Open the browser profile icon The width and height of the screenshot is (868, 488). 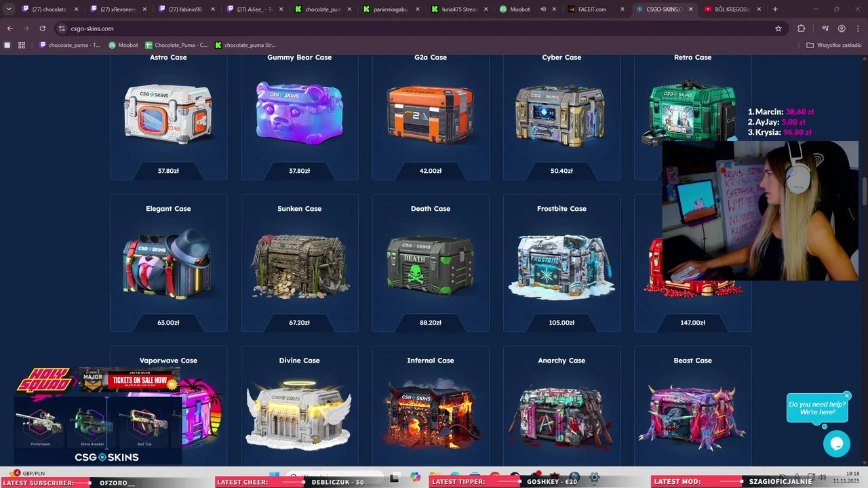pos(842,28)
